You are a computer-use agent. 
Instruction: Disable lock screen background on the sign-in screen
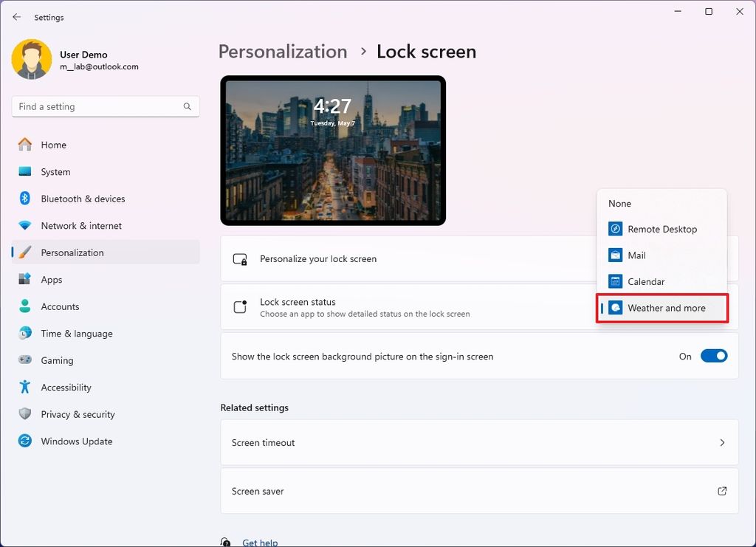click(x=713, y=355)
